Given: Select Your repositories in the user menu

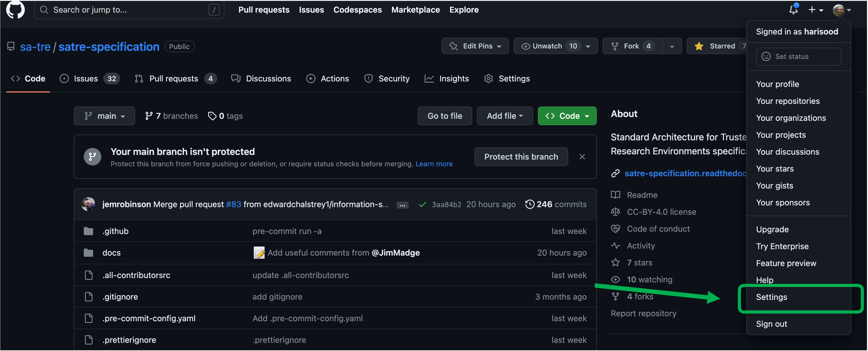Looking at the screenshot, I should [798, 101].
